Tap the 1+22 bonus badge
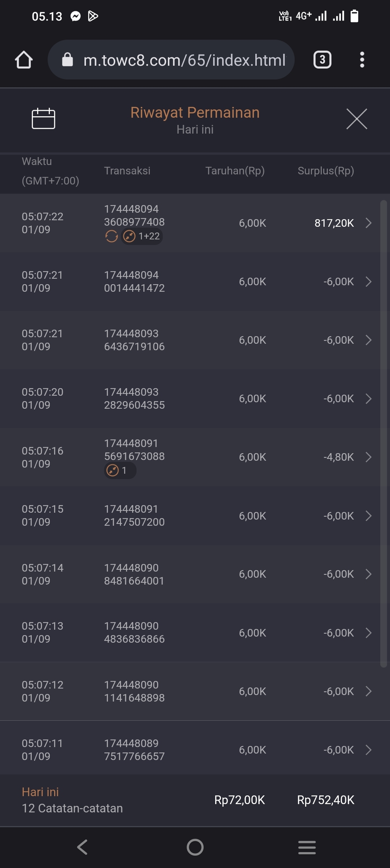This screenshot has width=390, height=868. tap(142, 236)
